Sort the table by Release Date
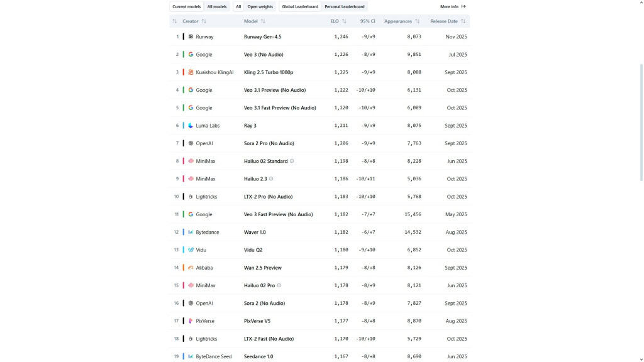644x362 pixels. point(462,21)
